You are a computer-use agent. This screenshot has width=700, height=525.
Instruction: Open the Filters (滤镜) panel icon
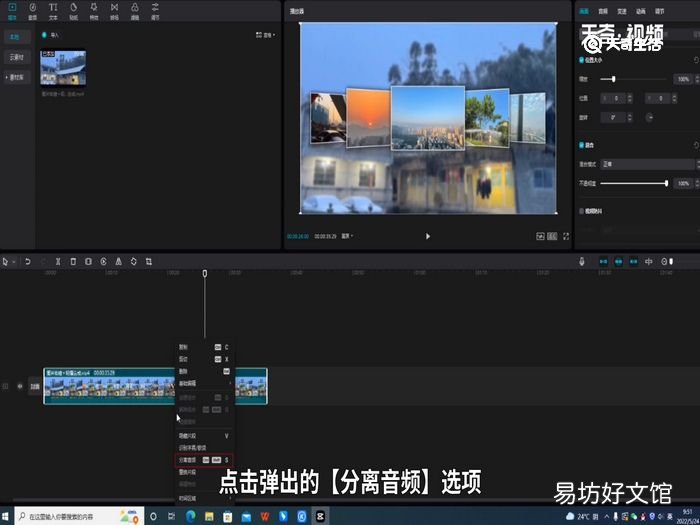[x=135, y=11]
